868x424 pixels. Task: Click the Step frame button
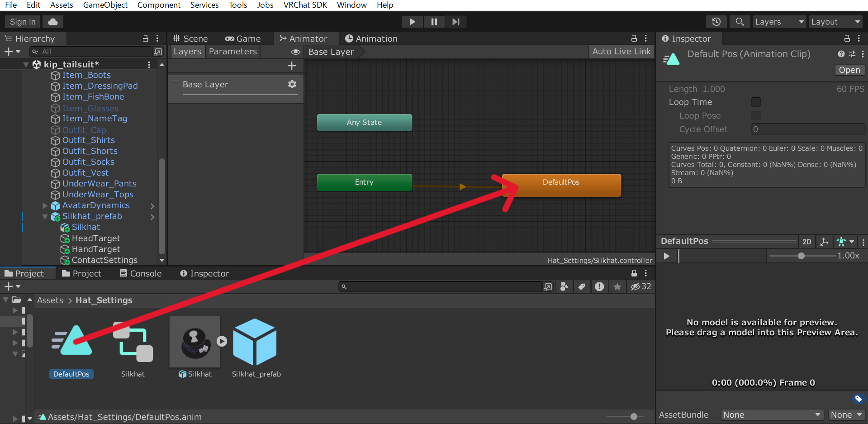point(455,21)
